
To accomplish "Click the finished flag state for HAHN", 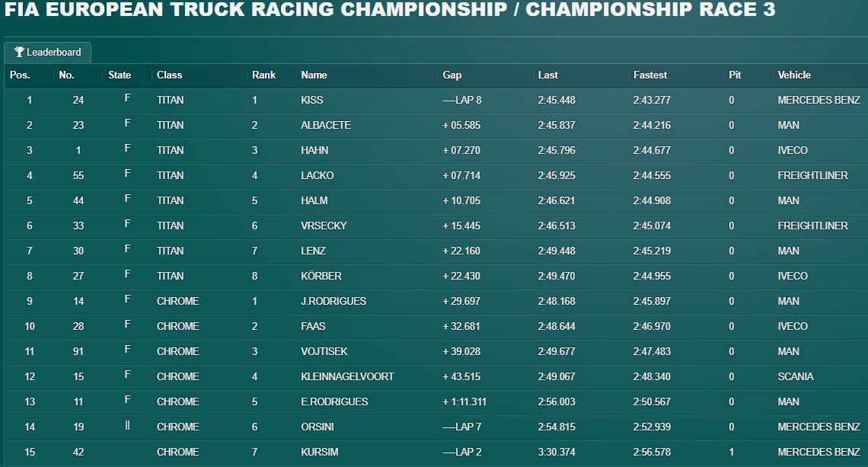I will pos(127,149).
